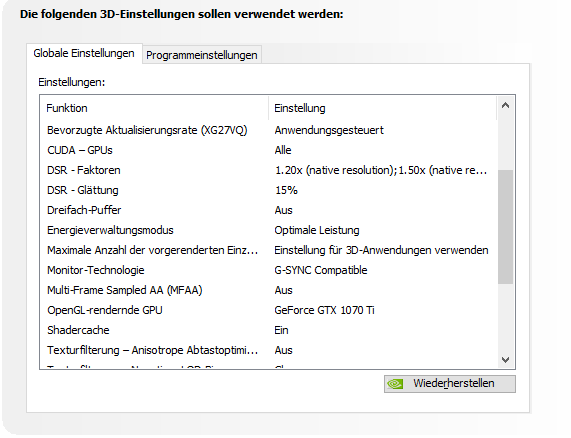Click the Alle value for CUDA

click(283, 150)
